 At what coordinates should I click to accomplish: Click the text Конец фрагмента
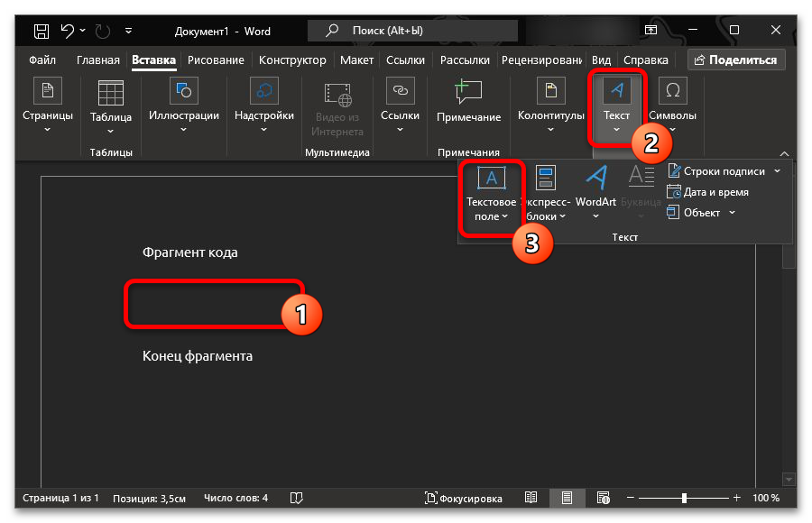[x=198, y=356]
